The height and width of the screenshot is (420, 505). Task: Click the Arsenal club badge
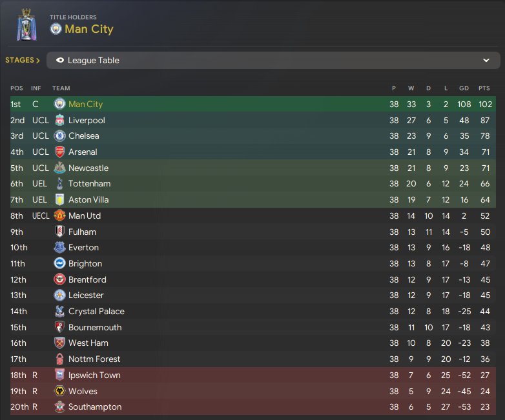coord(59,152)
